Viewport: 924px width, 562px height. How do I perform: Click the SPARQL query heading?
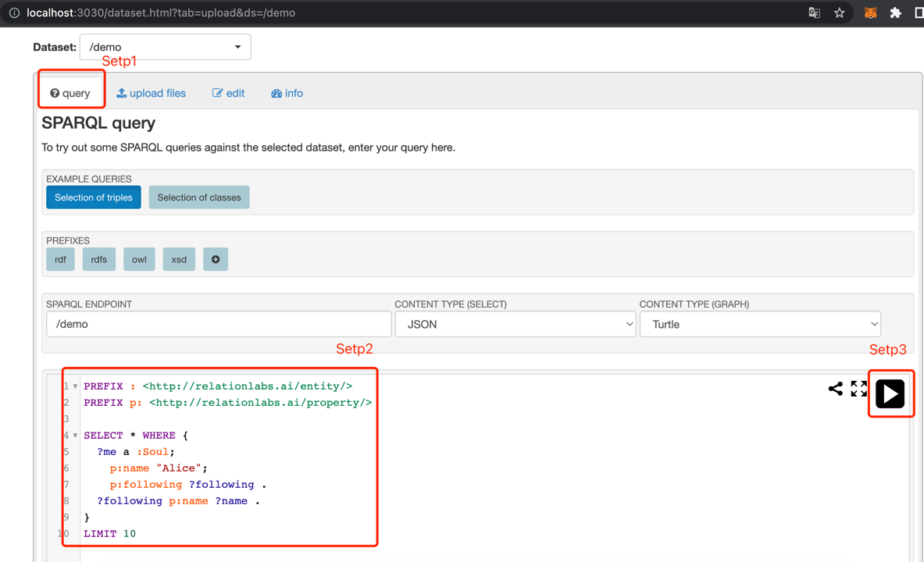(x=98, y=123)
